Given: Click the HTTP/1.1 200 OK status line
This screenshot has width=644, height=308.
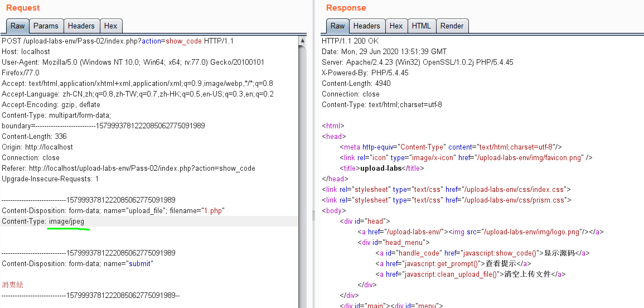Looking at the screenshot, I should 350,41.
